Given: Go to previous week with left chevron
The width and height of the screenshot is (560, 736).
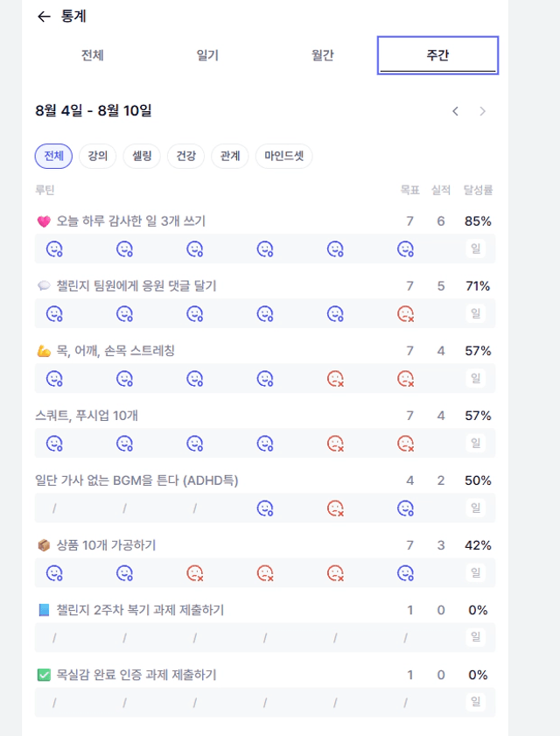Looking at the screenshot, I should point(455,111).
